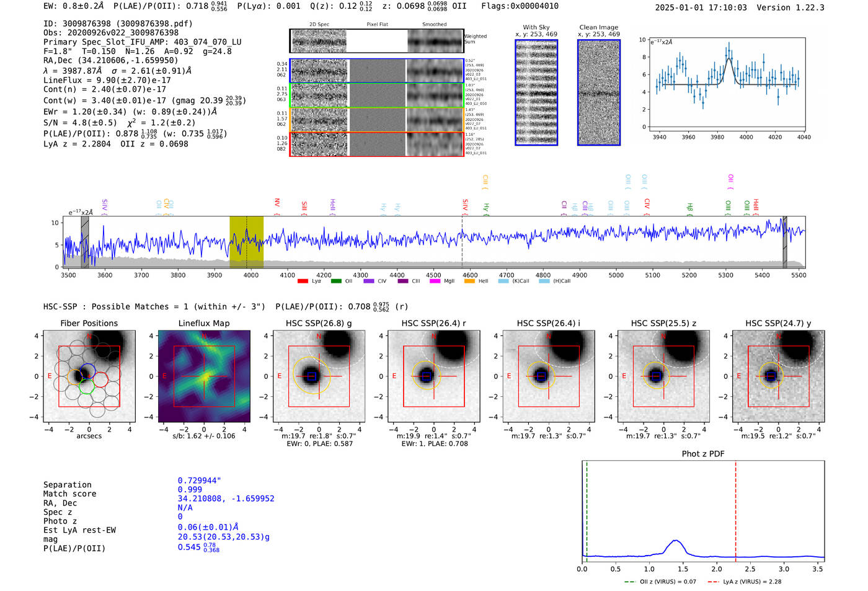Click the red dashed LyA z line
The width and height of the screenshot is (868, 591).
pos(735,509)
